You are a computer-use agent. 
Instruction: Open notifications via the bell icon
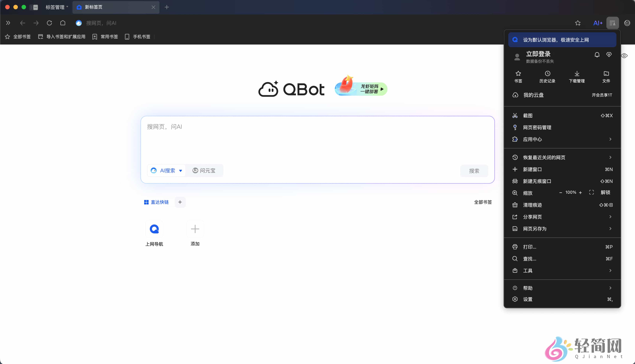pos(597,55)
